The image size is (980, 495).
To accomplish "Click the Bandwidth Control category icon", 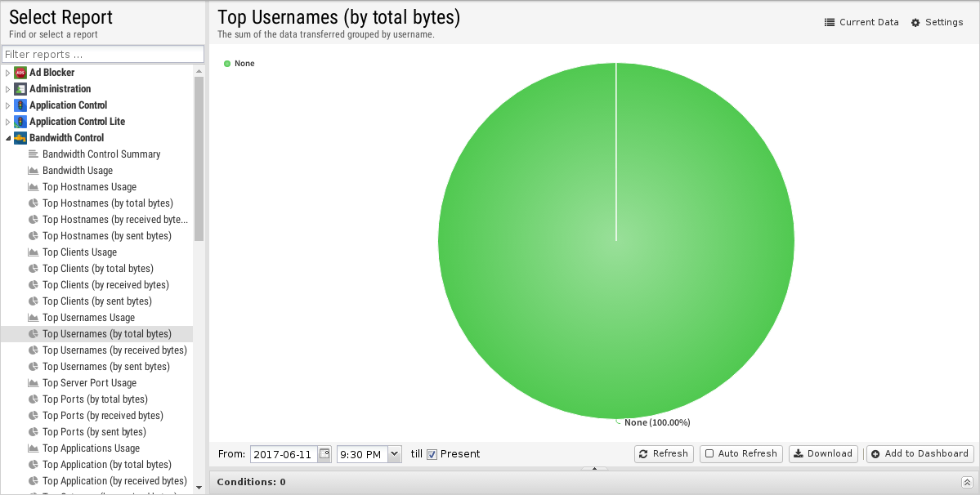I will pos(20,138).
